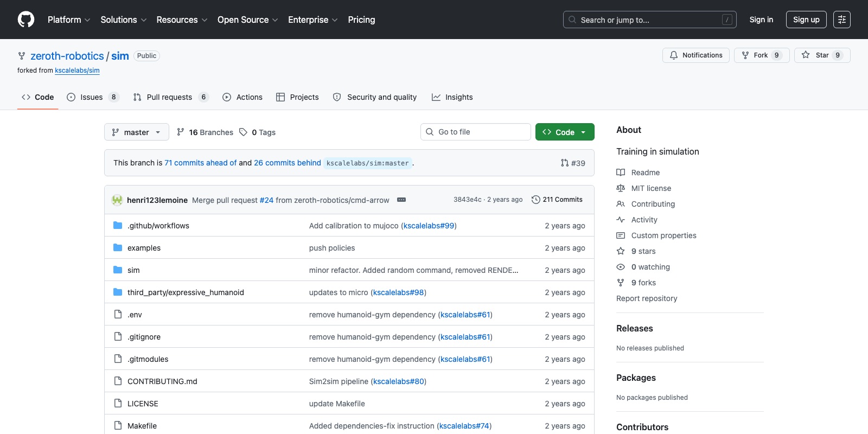Click the Contributing people icon
This screenshot has height=434, width=868.
click(621, 204)
